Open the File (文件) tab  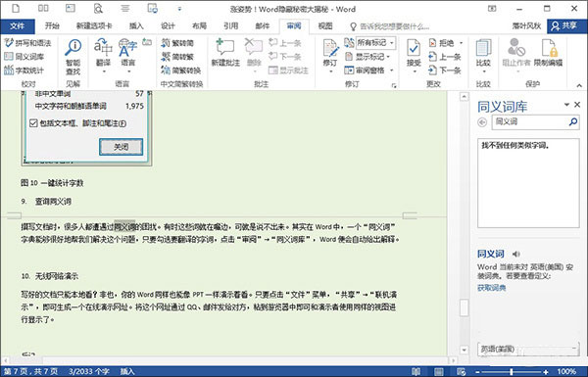[x=18, y=25]
